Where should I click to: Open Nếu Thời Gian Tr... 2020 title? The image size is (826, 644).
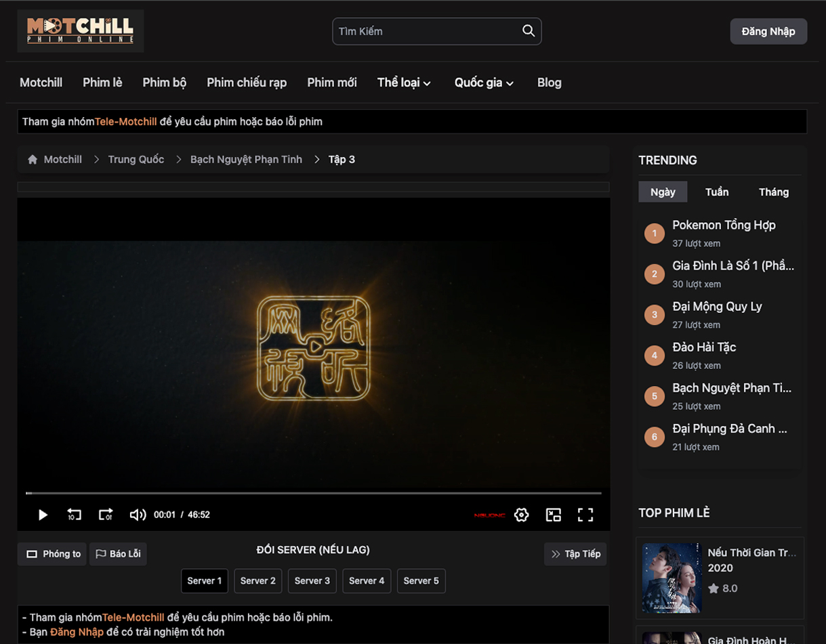pyautogui.click(x=752, y=560)
